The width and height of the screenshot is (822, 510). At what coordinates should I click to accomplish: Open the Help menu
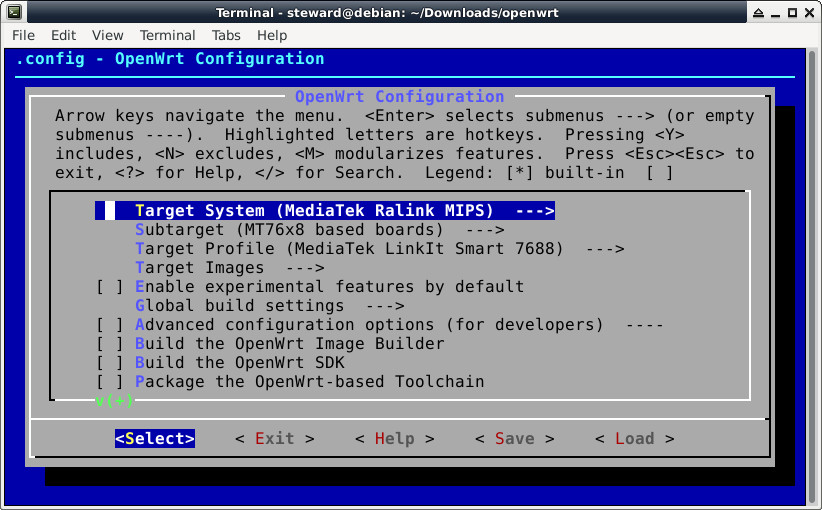pyautogui.click(x=272, y=35)
